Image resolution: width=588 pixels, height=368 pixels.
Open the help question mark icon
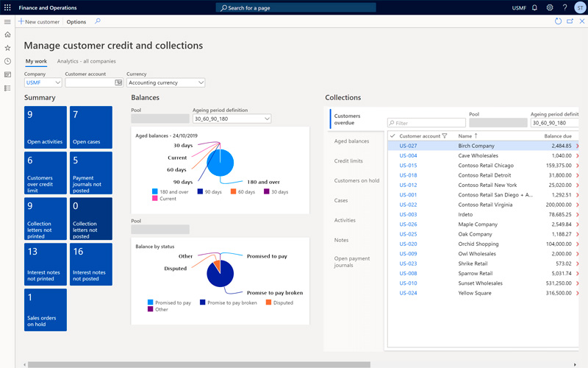click(564, 7)
